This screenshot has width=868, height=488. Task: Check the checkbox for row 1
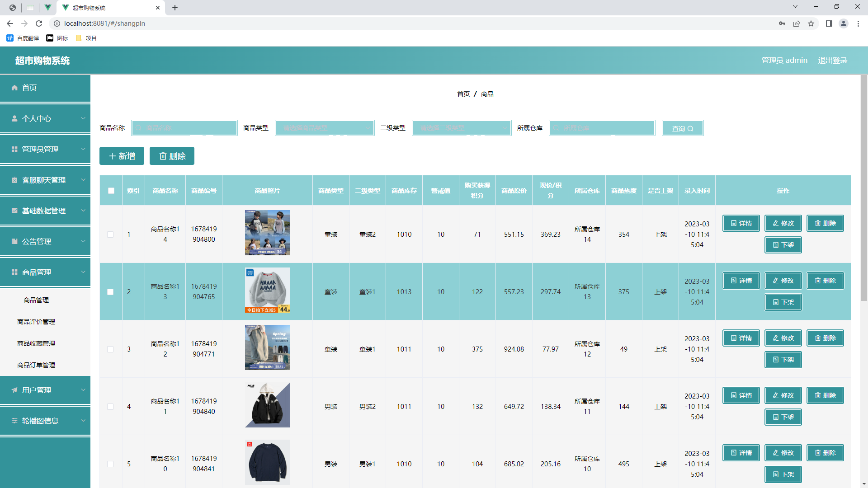click(110, 235)
